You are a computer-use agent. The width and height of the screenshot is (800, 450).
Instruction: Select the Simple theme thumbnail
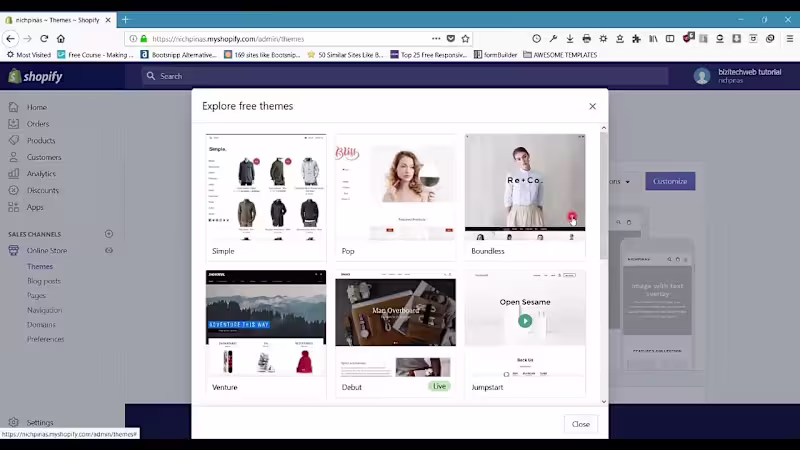(x=266, y=187)
